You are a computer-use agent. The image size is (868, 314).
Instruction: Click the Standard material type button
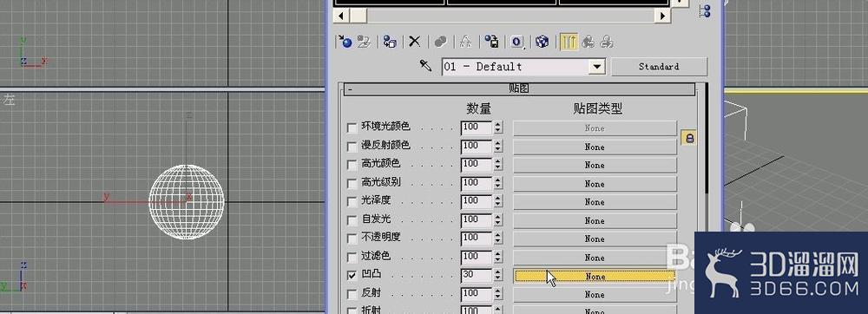coord(659,67)
